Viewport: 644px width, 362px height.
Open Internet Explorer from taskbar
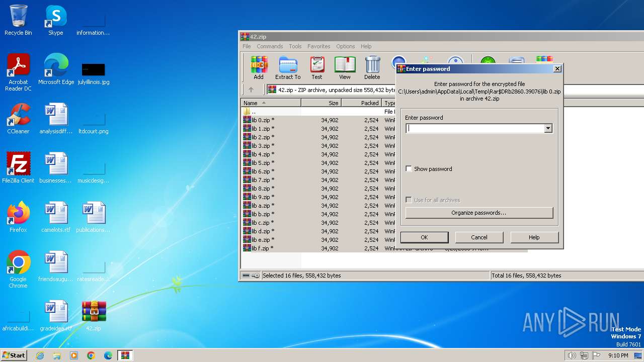pyautogui.click(x=40, y=355)
